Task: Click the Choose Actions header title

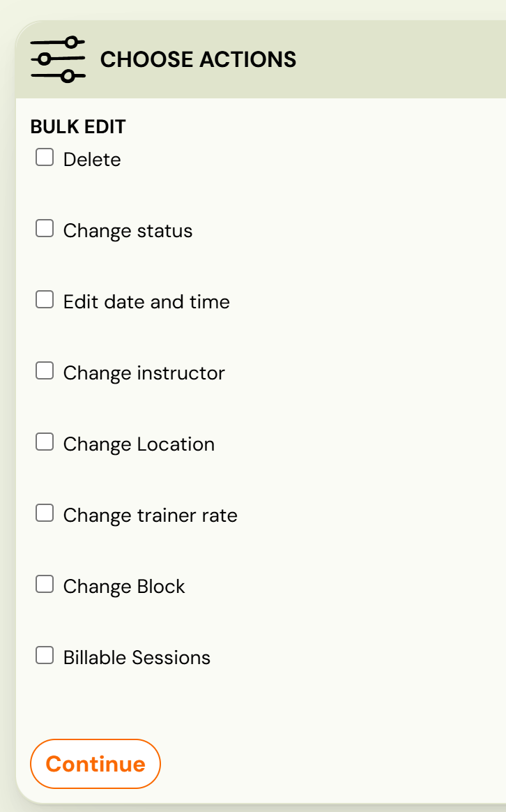Action: (198, 60)
